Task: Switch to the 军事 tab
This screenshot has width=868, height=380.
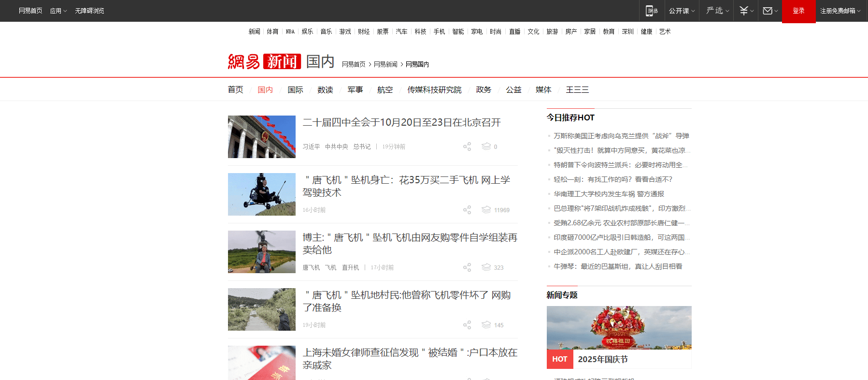Action: (355, 89)
